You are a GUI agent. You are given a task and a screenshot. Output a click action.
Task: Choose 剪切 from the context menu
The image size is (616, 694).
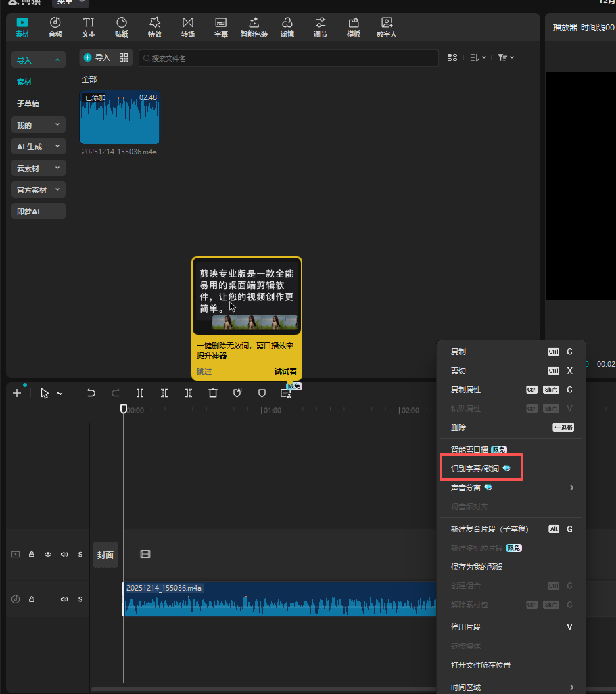pyautogui.click(x=511, y=371)
